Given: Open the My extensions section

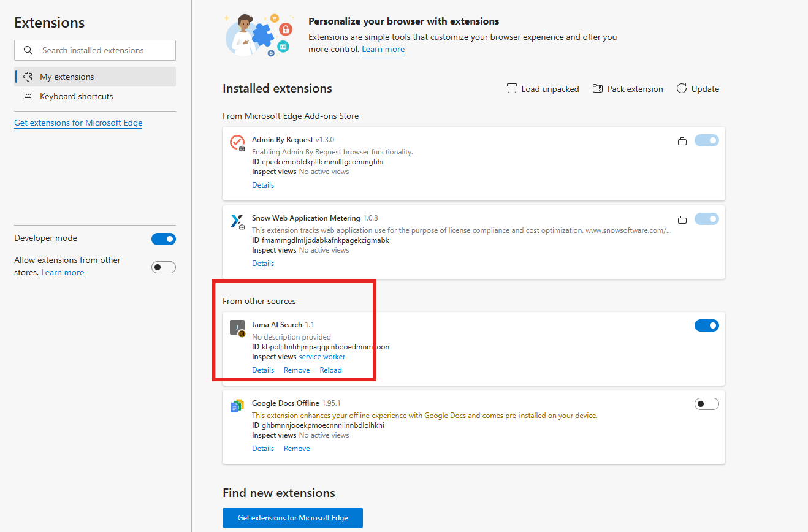Looking at the screenshot, I should coord(95,77).
